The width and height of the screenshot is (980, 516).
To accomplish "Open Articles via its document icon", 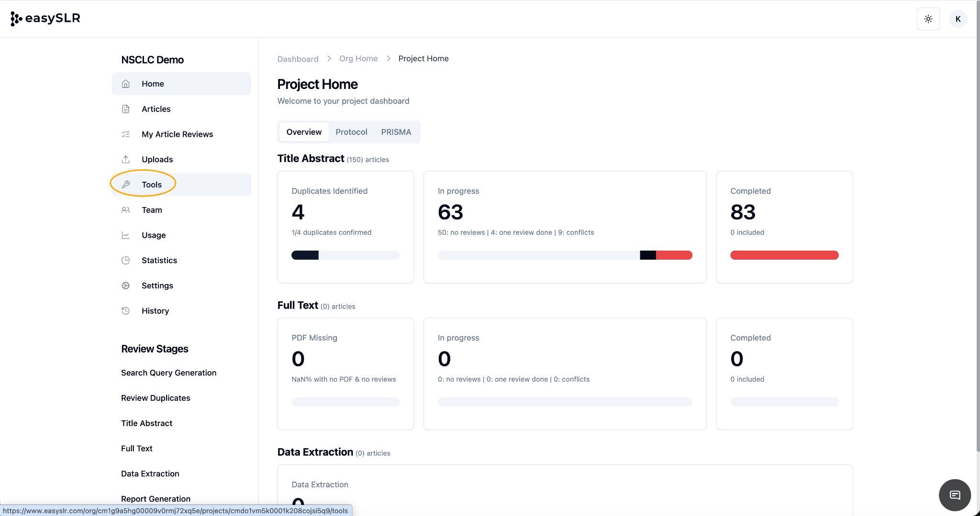I will tap(126, 109).
